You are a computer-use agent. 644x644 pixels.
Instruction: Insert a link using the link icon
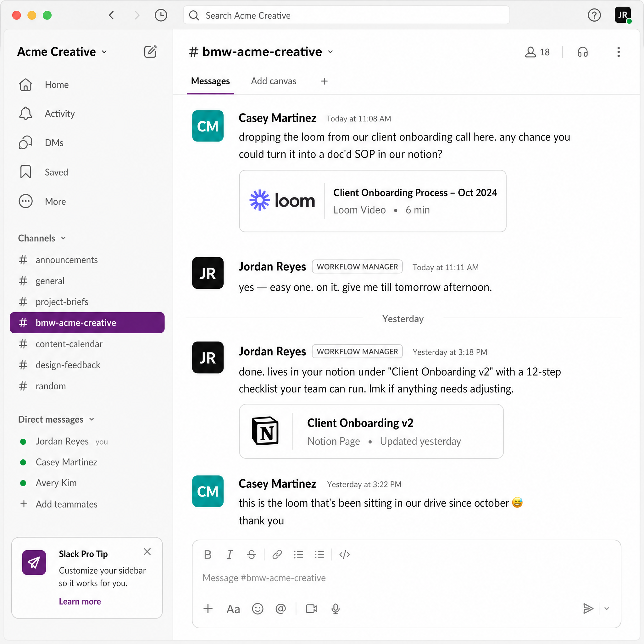(277, 555)
